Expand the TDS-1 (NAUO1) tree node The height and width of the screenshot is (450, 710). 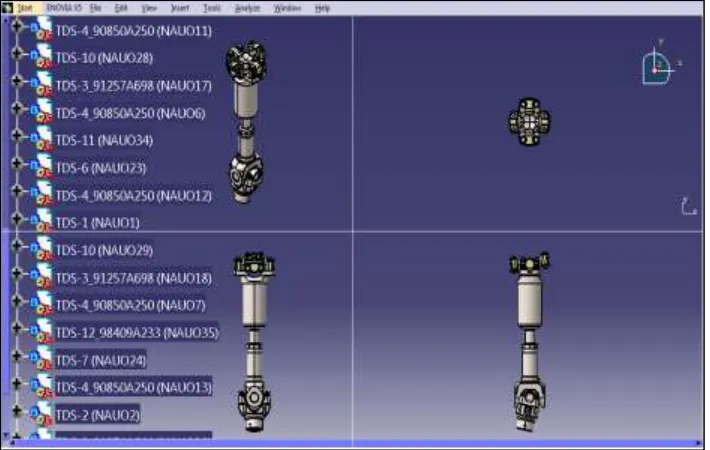(x=17, y=218)
